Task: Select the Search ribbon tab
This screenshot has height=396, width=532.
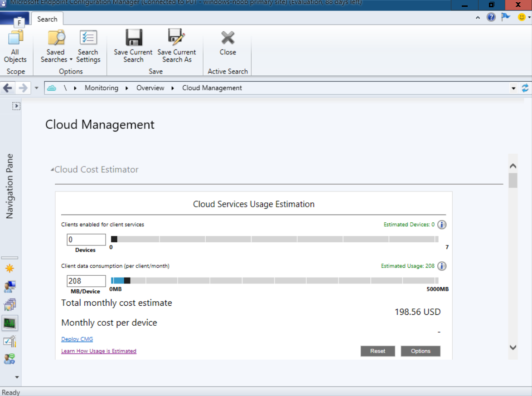Action: point(47,19)
